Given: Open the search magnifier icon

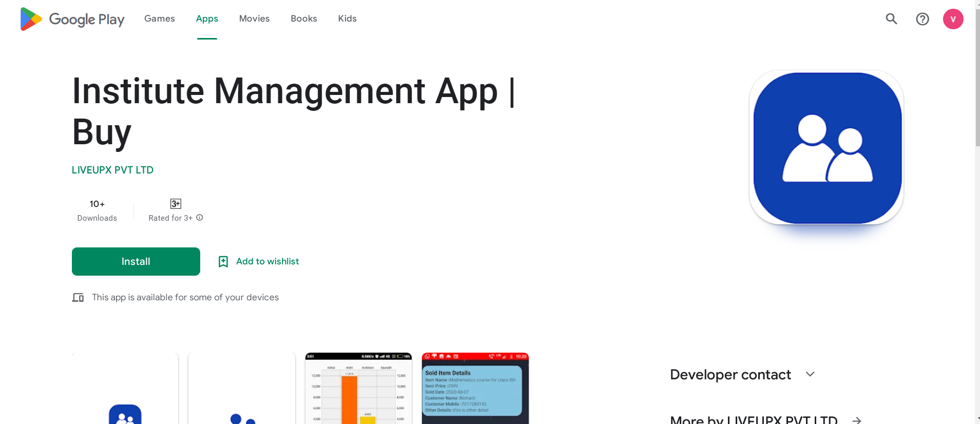Looking at the screenshot, I should coord(891,19).
